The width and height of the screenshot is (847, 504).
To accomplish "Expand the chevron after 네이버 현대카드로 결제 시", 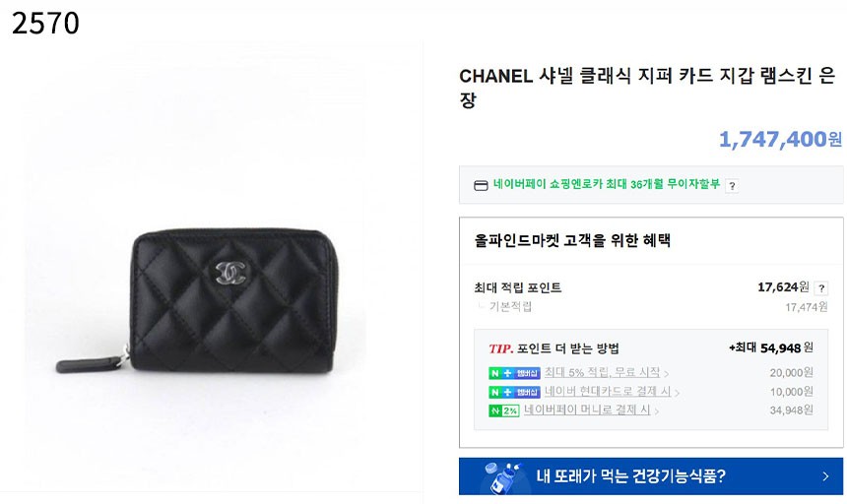I will point(677,393).
